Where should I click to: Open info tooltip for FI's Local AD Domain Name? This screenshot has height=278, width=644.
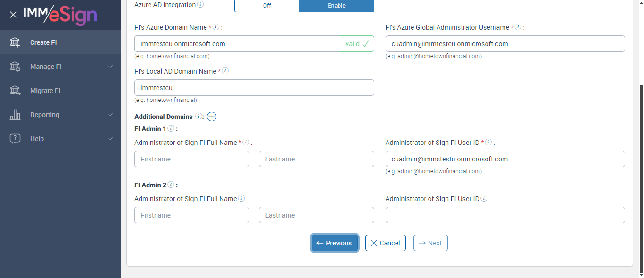tap(225, 71)
